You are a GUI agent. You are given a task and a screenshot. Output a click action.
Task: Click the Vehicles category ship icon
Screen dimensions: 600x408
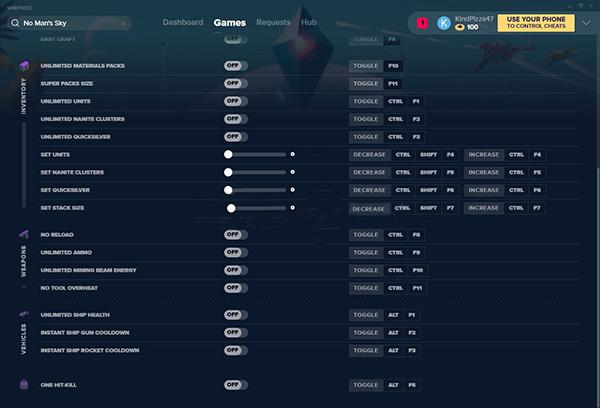point(24,315)
